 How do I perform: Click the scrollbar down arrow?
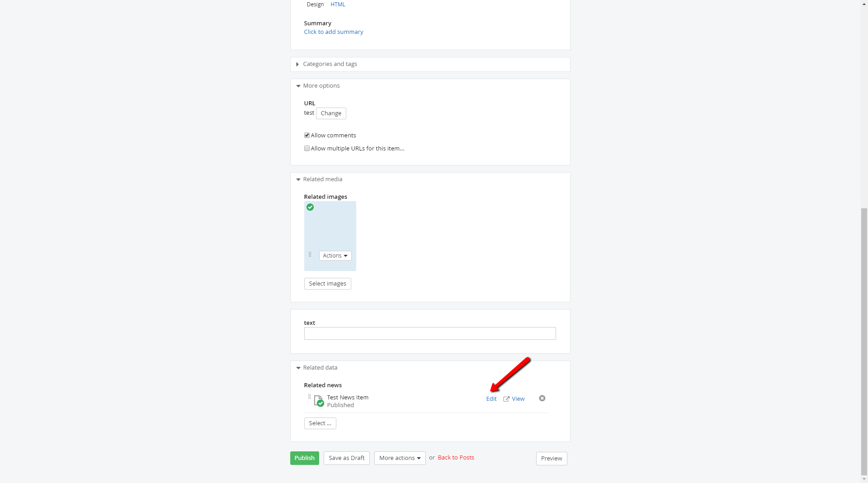[864, 479]
